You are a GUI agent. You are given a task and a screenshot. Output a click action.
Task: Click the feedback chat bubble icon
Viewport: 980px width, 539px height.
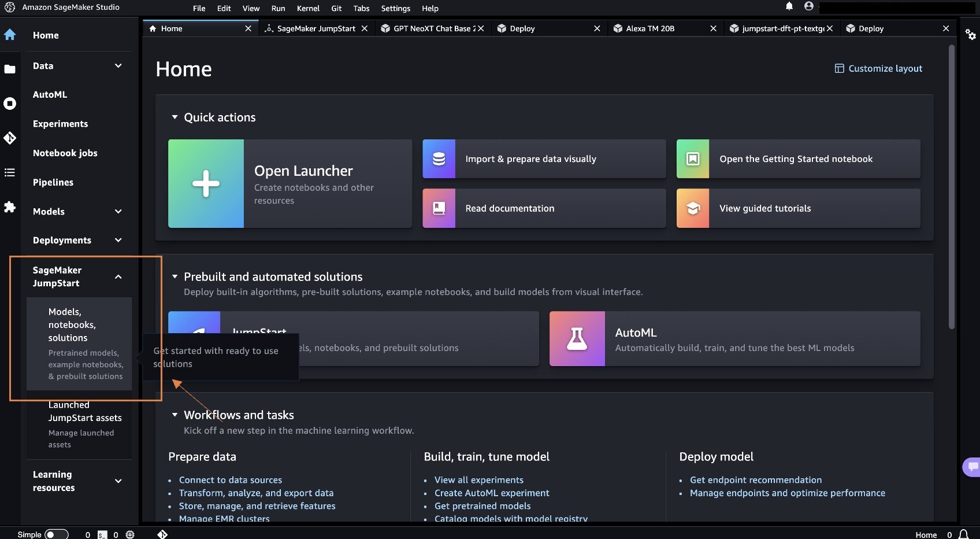point(972,466)
